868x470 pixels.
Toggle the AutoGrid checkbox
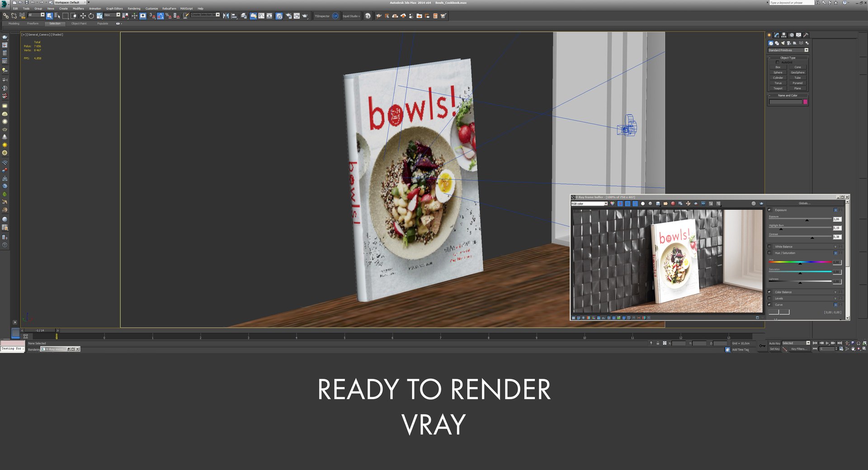[777, 62]
